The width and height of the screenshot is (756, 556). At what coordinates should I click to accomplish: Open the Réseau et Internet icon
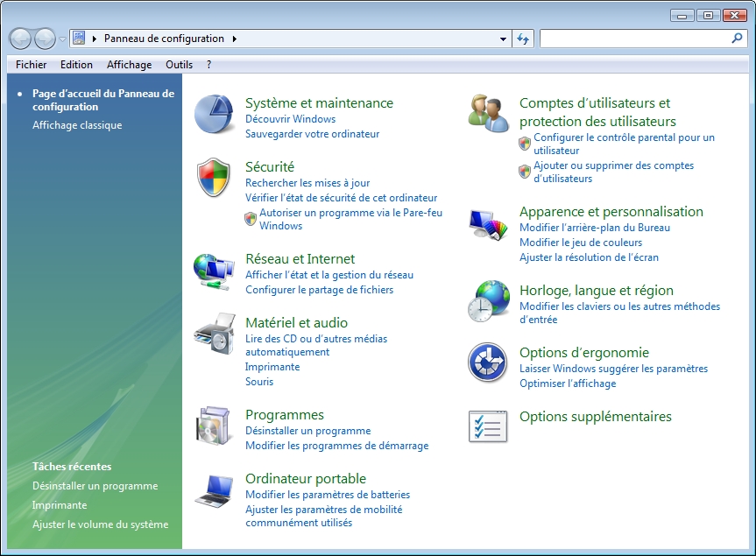point(214,271)
